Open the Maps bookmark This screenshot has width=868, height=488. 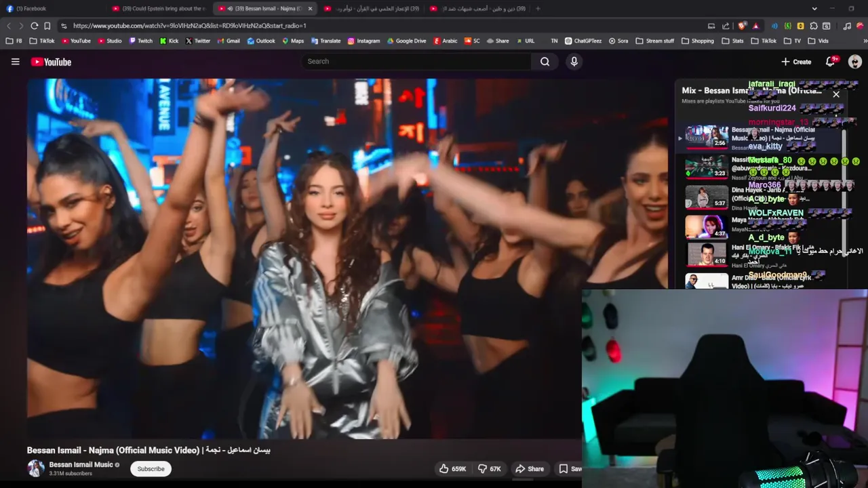[293, 41]
